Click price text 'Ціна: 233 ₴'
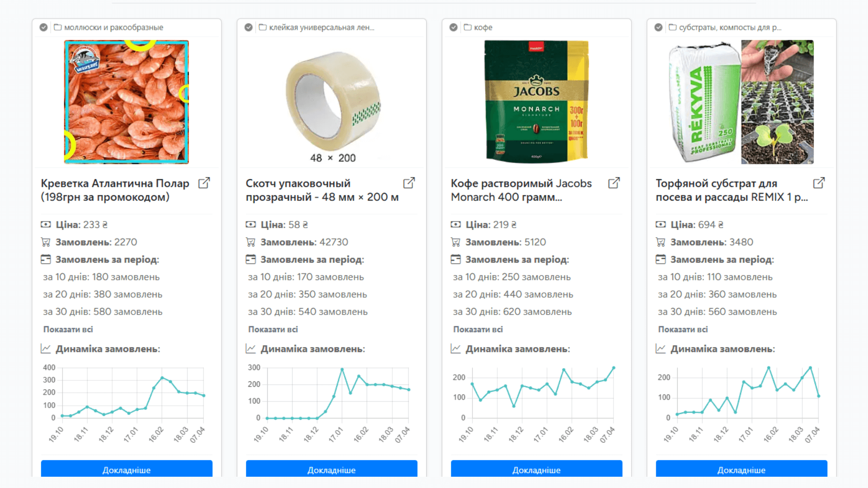Screen dimensions: 868x488 tap(81, 225)
